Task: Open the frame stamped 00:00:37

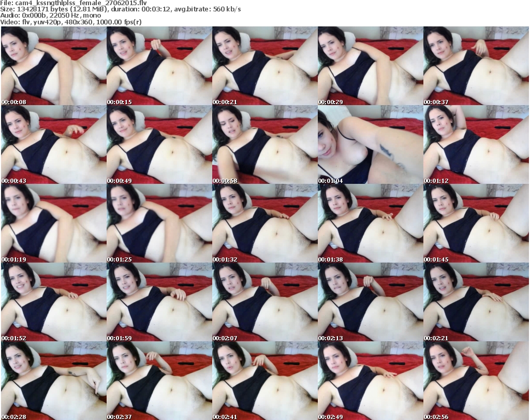Action: coord(476,66)
